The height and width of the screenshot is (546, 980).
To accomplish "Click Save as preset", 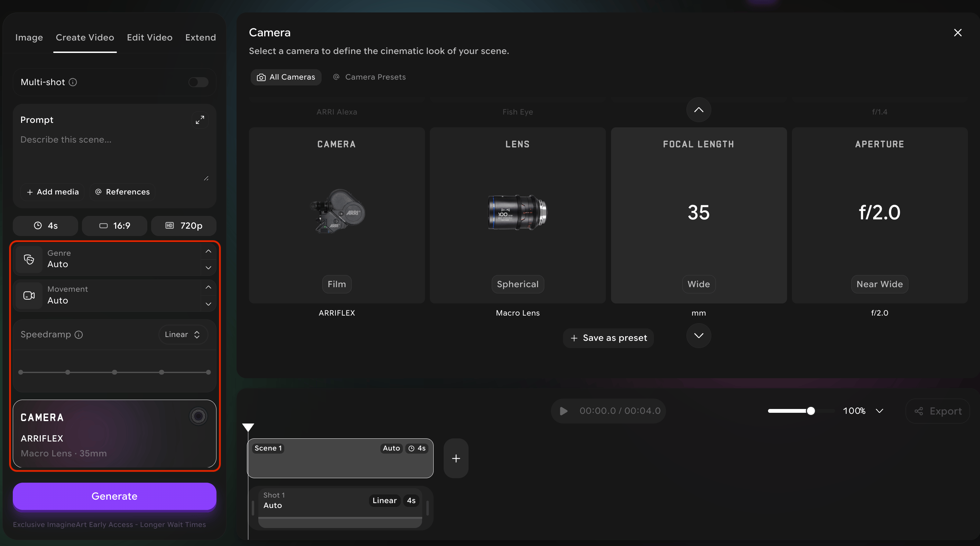I will [x=608, y=338].
